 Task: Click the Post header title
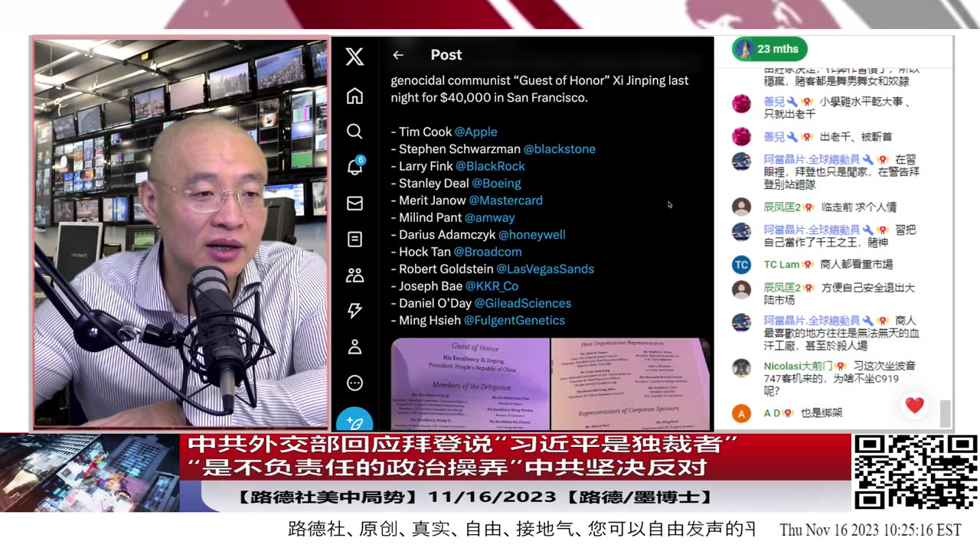tap(446, 55)
